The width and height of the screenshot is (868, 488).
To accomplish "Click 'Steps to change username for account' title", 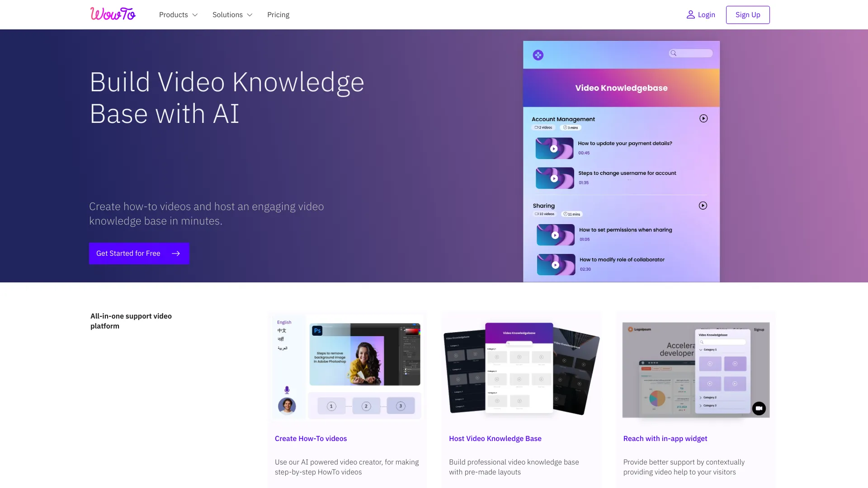I will click(627, 173).
